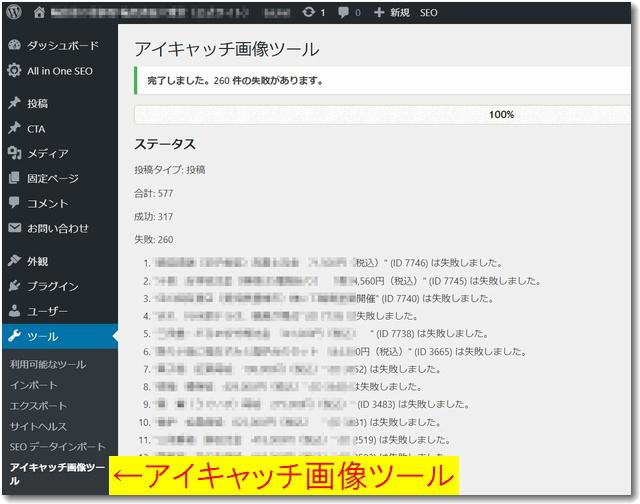Click the failure row with ID 7740
Viewport: 640px width, 504px height.
318,298
